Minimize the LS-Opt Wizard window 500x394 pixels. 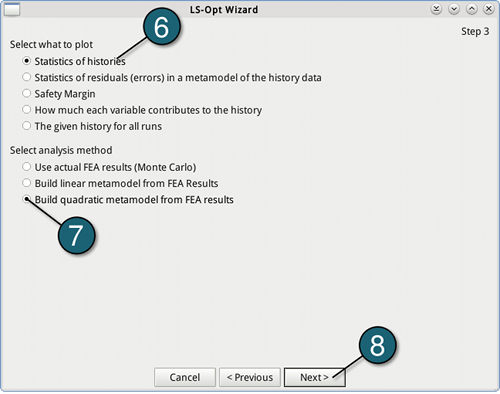[454, 9]
